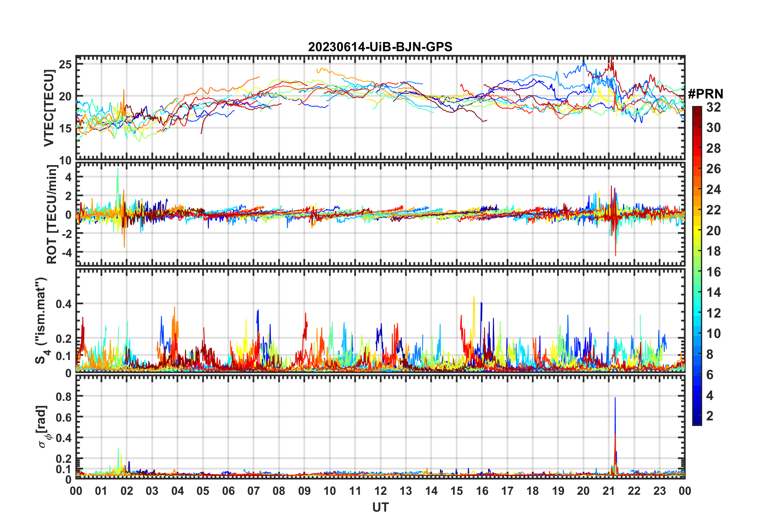Select the "06" hour tick on the UT axis
The height and width of the screenshot is (532, 761).
[x=228, y=491]
